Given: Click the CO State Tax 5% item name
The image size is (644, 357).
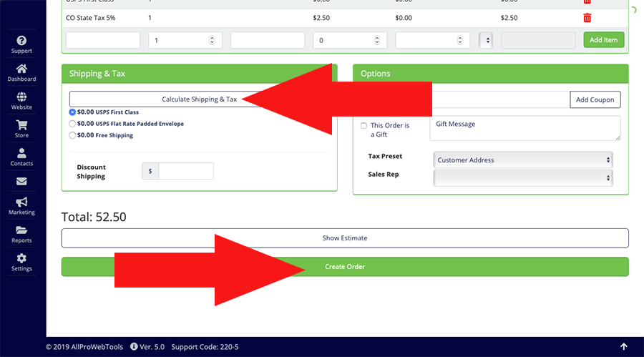Looking at the screenshot, I should [x=90, y=18].
